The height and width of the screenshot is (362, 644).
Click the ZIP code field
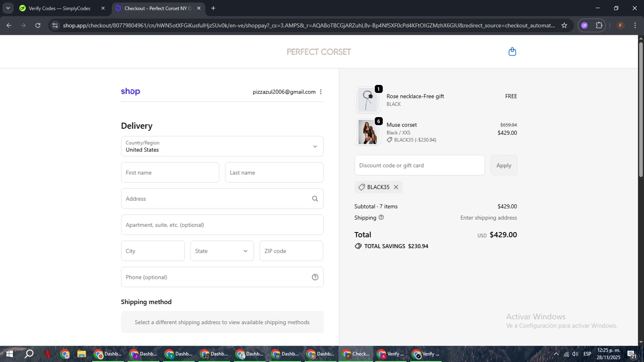pyautogui.click(x=292, y=251)
